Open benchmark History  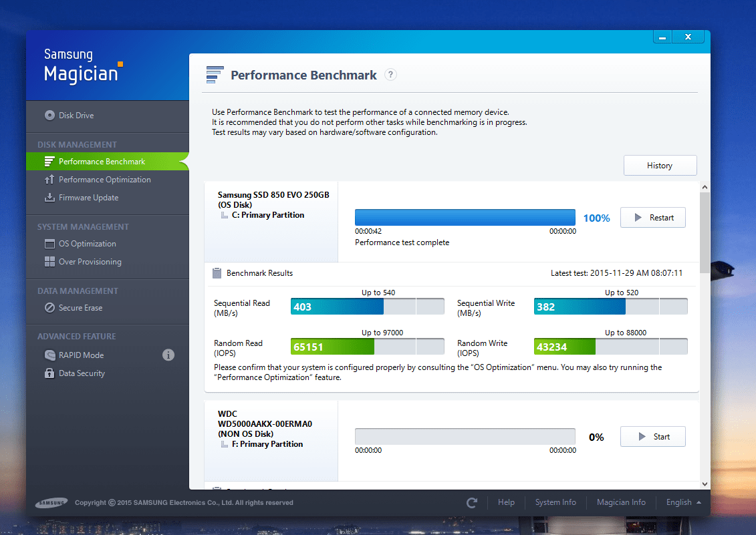point(660,166)
